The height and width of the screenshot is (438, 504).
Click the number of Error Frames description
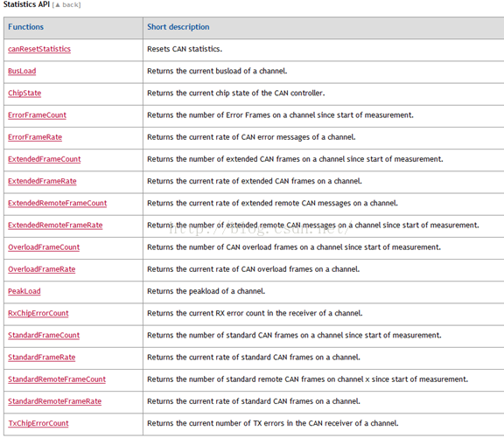coord(280,115)
